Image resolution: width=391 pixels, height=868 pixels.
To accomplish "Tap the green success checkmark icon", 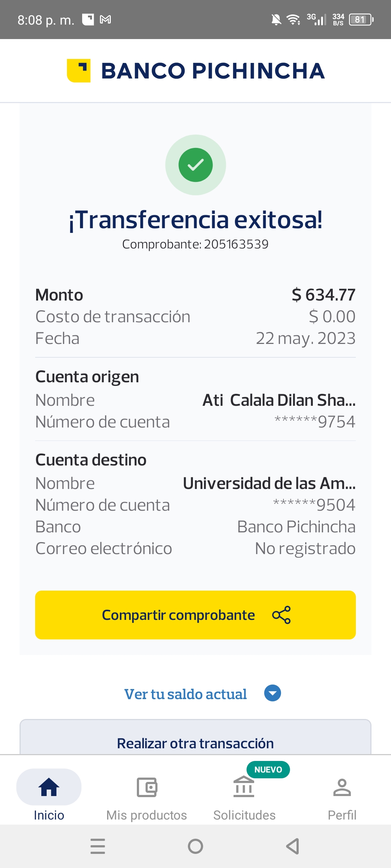I will 195,165.
